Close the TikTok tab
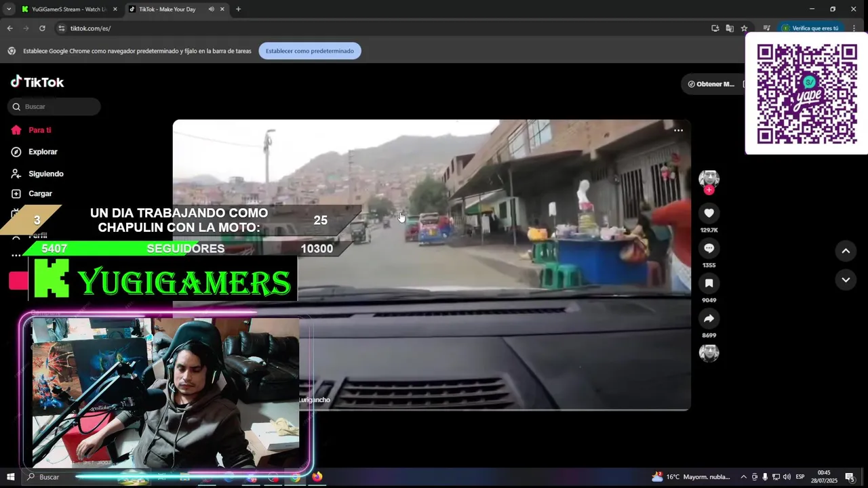 (x=222, y=9)
